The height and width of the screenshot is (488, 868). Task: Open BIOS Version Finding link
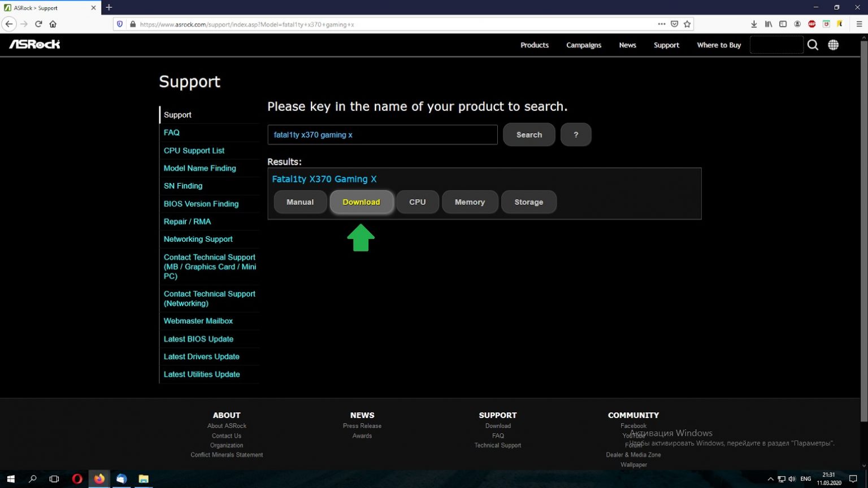(201, 204)
